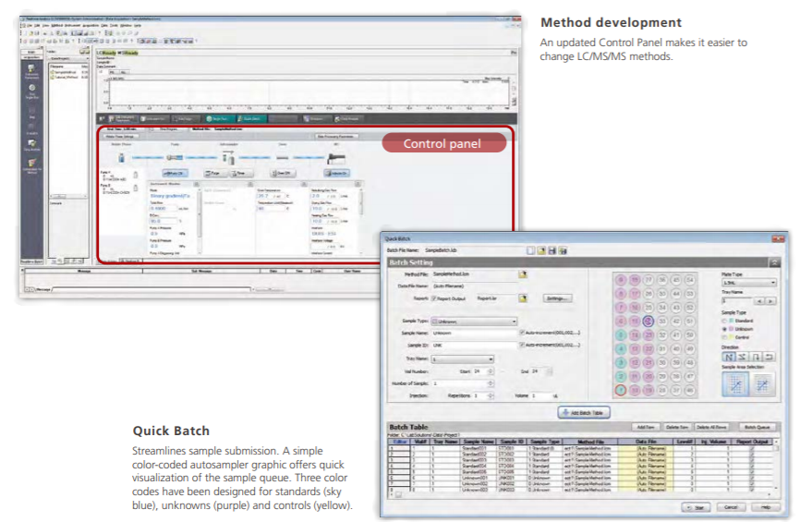812x522 pixels.
Task: Click the Volume input field
Action: click(x=539, y=396)
